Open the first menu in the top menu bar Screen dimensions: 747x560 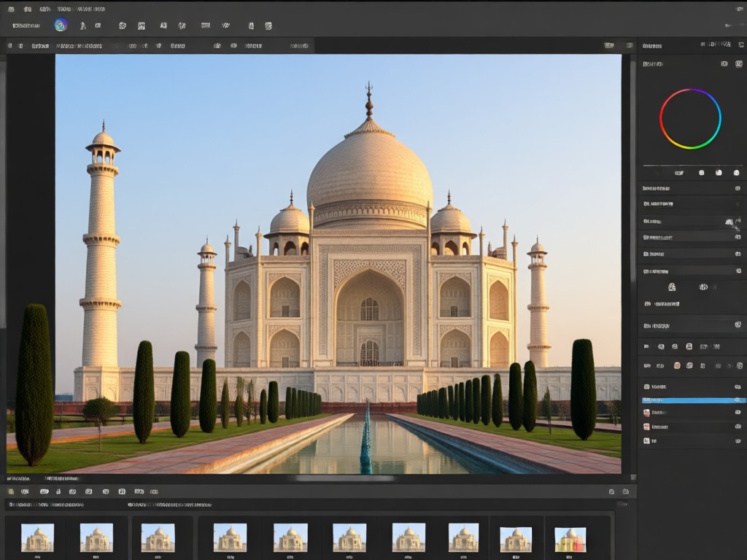[11, 9]
